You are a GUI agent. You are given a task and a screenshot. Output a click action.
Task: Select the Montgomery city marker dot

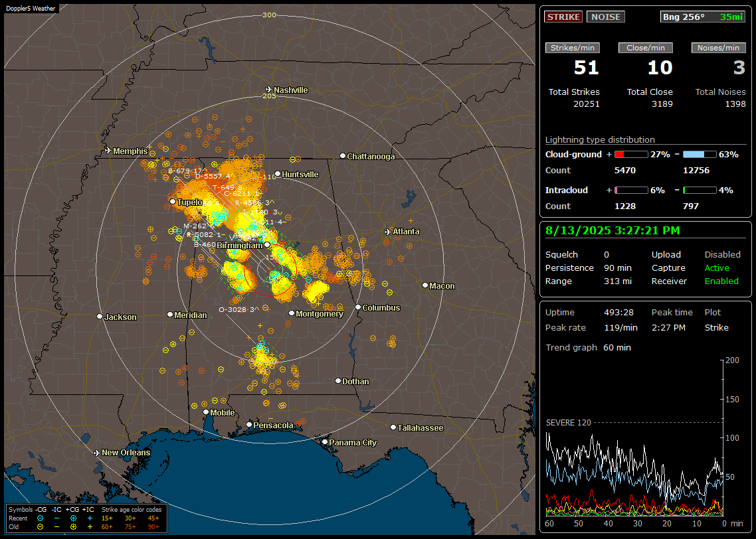[292, 313]
